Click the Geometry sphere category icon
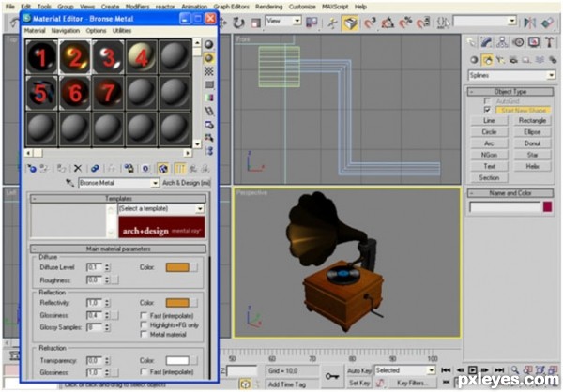The width and height of the screenshot is (563, 392). coord(474,60)
